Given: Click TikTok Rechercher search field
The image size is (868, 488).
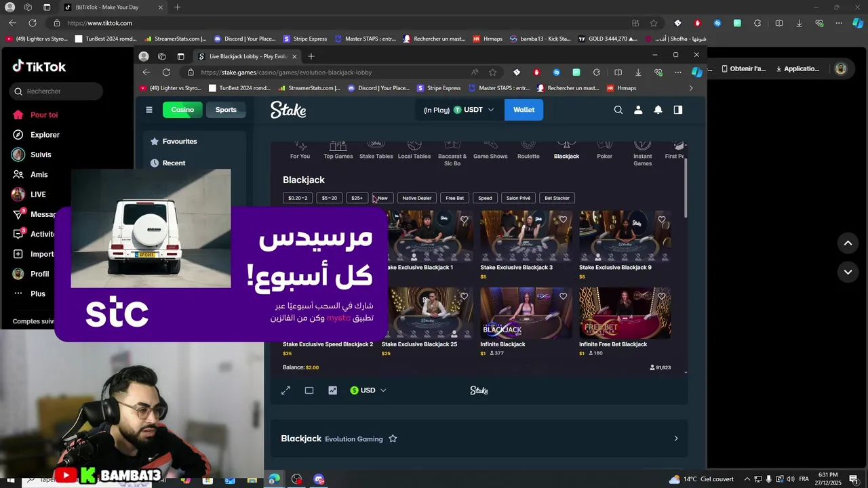Looking at the screenshot, I should tap(56, 91).
